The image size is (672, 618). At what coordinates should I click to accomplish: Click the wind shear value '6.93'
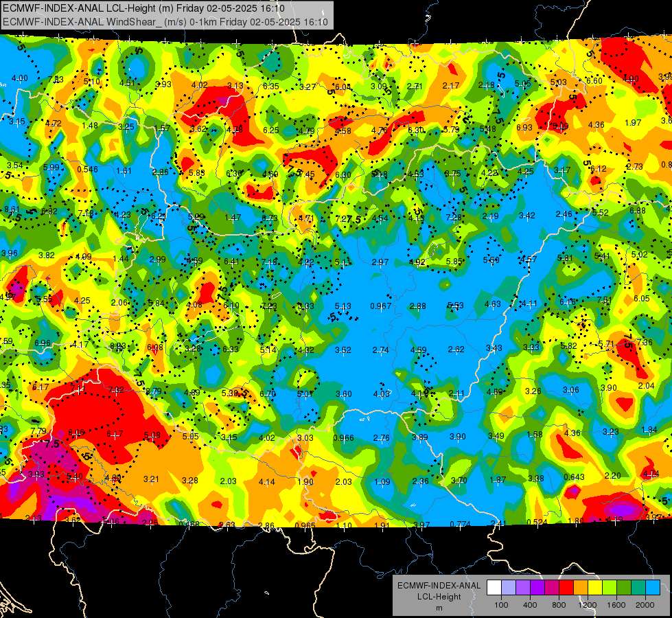point(524,127)
